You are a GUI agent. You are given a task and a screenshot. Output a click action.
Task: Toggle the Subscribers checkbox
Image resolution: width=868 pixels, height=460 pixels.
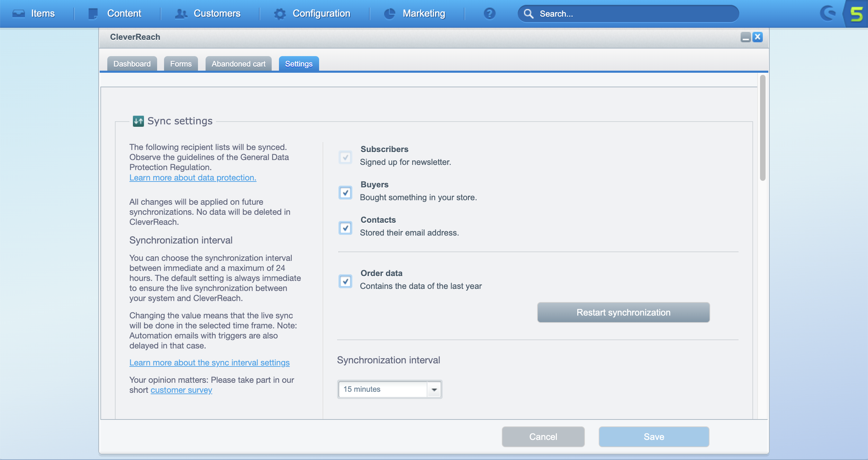tap(345, 157)
